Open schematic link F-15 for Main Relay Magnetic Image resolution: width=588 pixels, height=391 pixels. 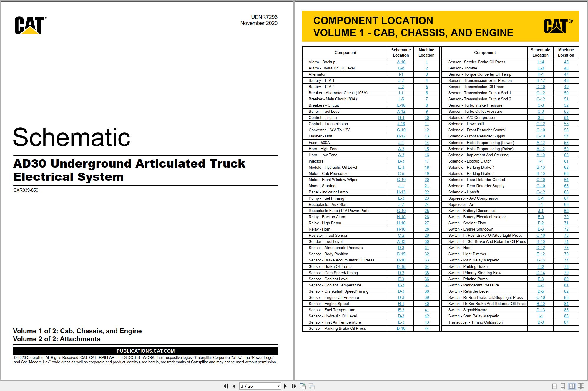click(541, 260)
